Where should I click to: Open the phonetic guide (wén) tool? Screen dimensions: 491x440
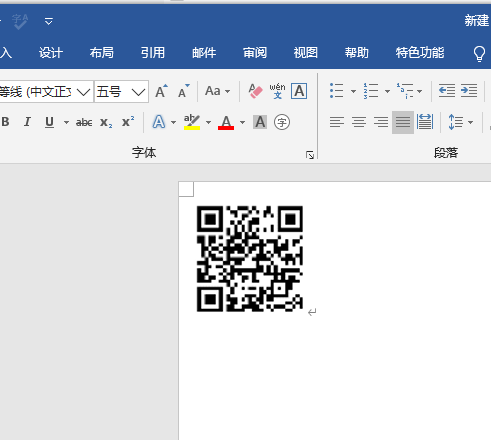click(277, 91)
